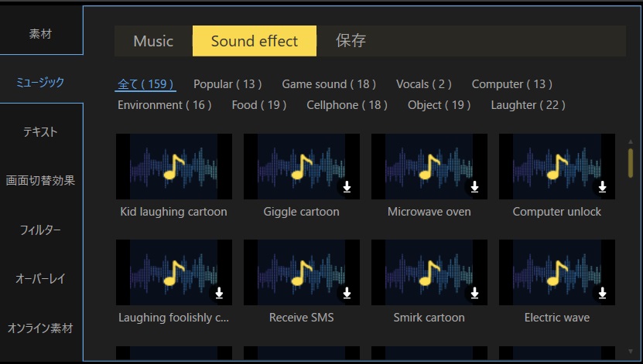This screenshot has height=364, width=643.
Task: Download the Giggle cartoon sound effect
Action: (x=347, y=187)
